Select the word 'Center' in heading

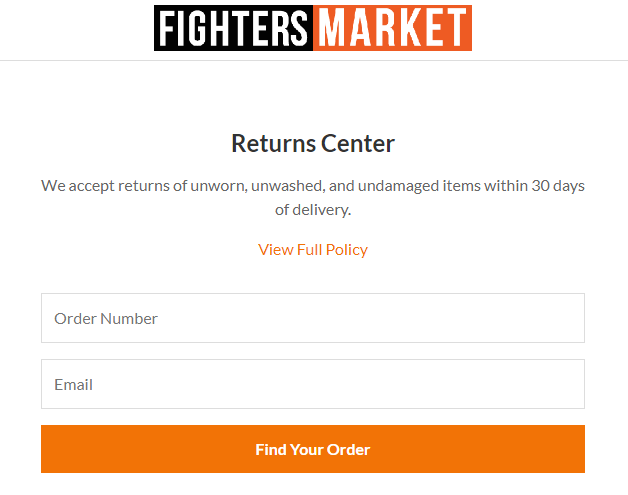(x=358, y=143)
